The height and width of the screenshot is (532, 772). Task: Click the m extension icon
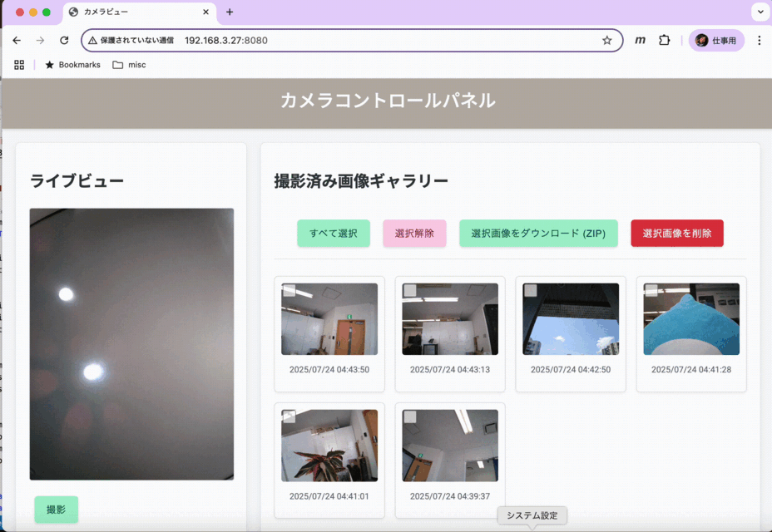pos(639,40)
